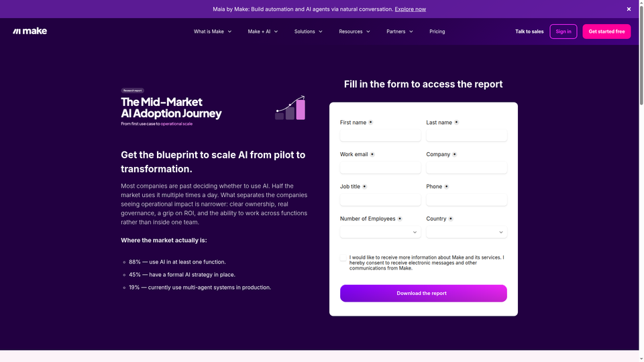Go to the Pricing page
Image resolution: width=644 pixels, height=362 pixels.
coord(437,32)
